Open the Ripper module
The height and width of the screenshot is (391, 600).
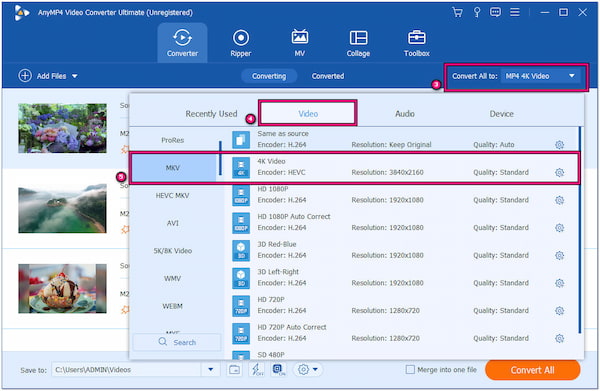(x=241, y=43)
